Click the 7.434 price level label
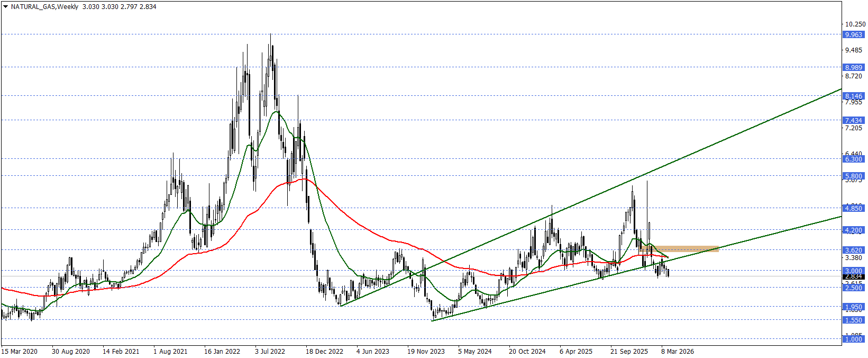Screen dimensions: 868x358 [x=853, y=120]
